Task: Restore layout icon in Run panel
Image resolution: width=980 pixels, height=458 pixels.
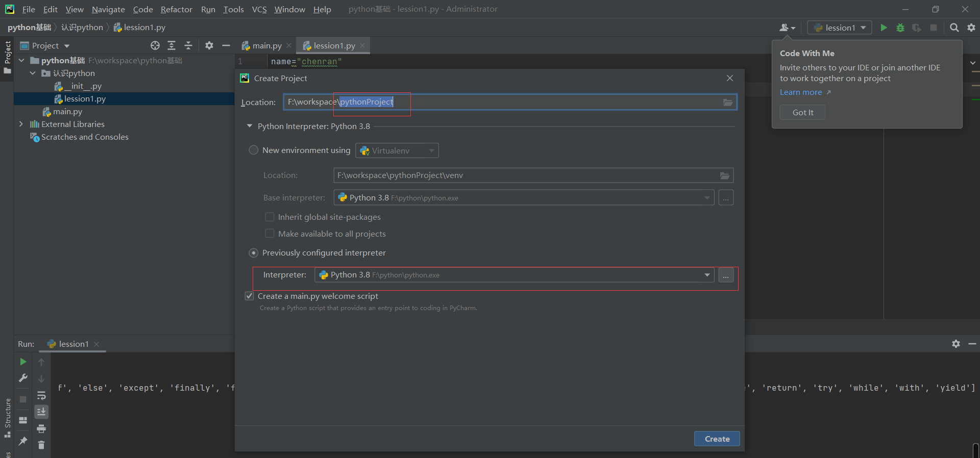Action: point(23,420)
